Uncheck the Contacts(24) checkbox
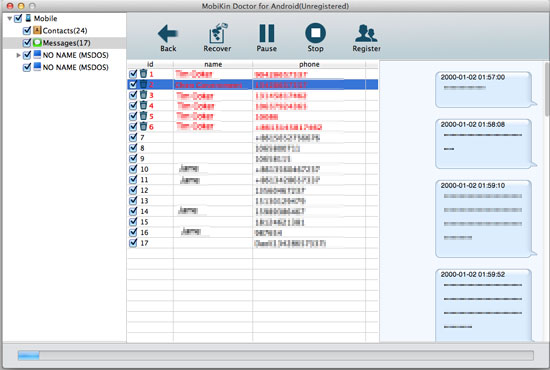The height and width of the screenshot is (370, 550). coord(27,31)
